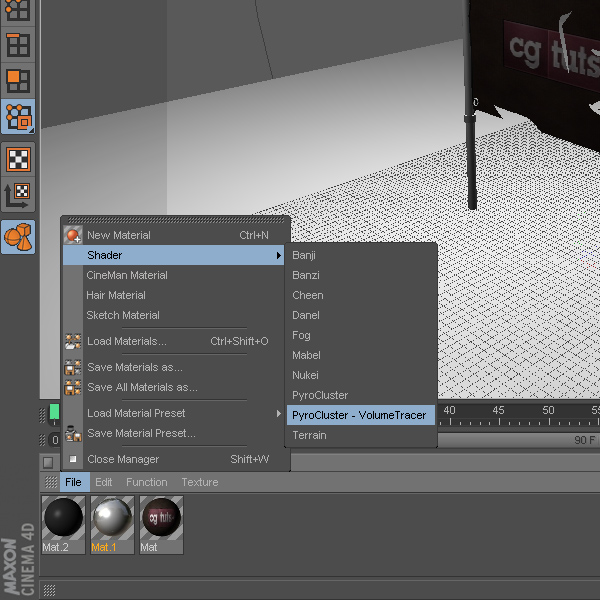Activate the highlighted points-and-object mode icon
Viewport: 600px width, 600px height.
click(18, 117)
